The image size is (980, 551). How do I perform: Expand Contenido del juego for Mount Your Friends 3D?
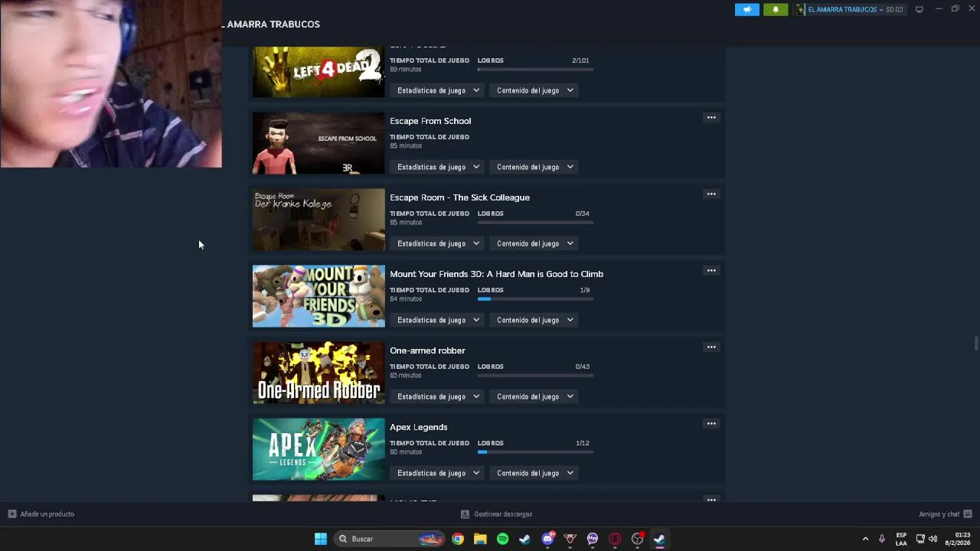534,320
